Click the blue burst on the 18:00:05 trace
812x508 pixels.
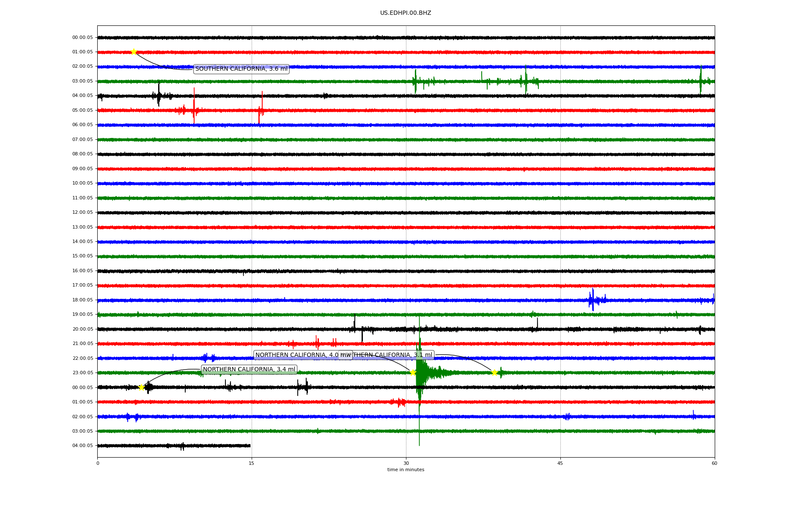593,300
